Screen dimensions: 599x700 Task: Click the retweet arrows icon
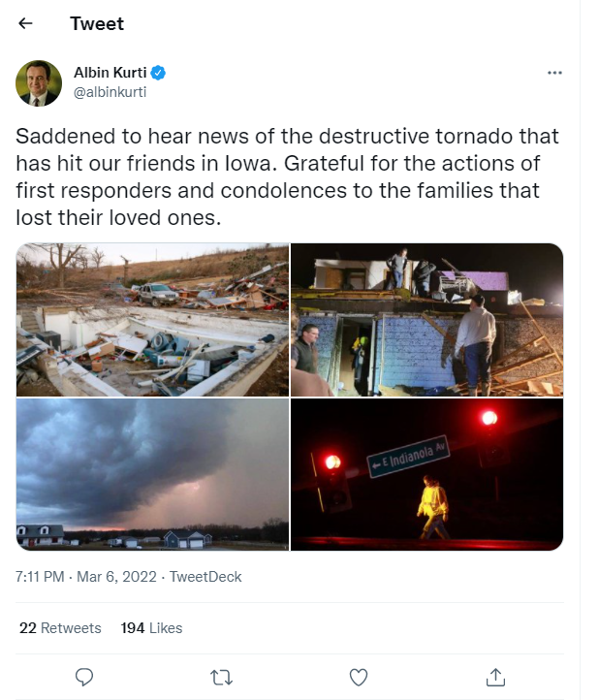click(x=221, y=676)
